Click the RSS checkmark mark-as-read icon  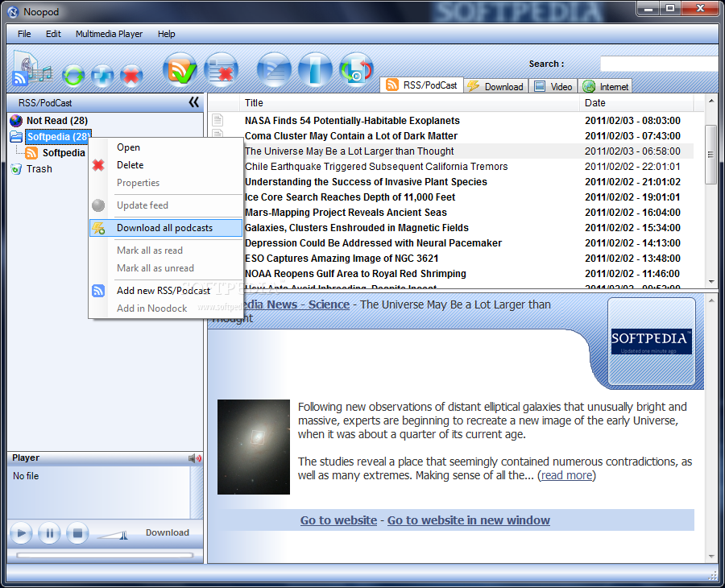180,70
